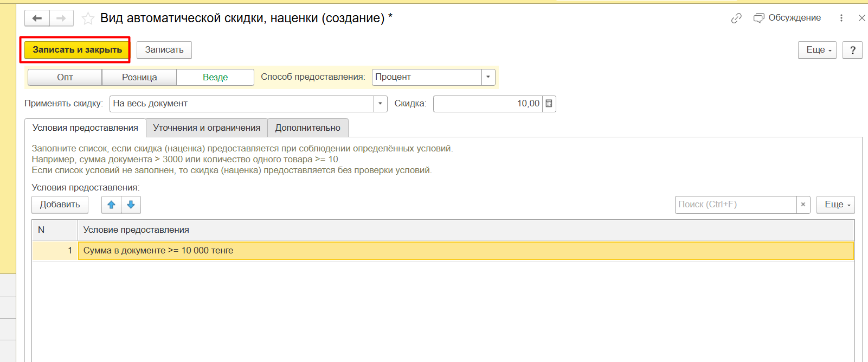The height and width of the screenshot is (362, 868).
Task: Expand the Способ предоставления dropdown
Action: point(488,77)
